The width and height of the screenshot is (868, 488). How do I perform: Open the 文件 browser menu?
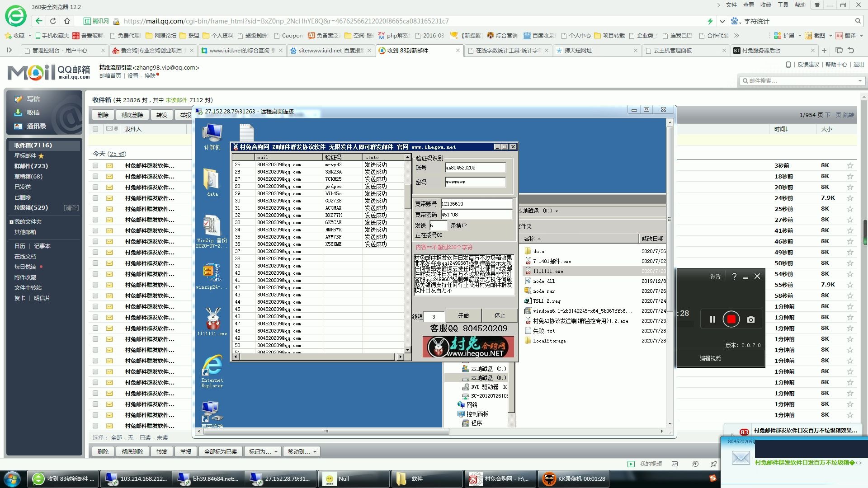click(731, 5)
